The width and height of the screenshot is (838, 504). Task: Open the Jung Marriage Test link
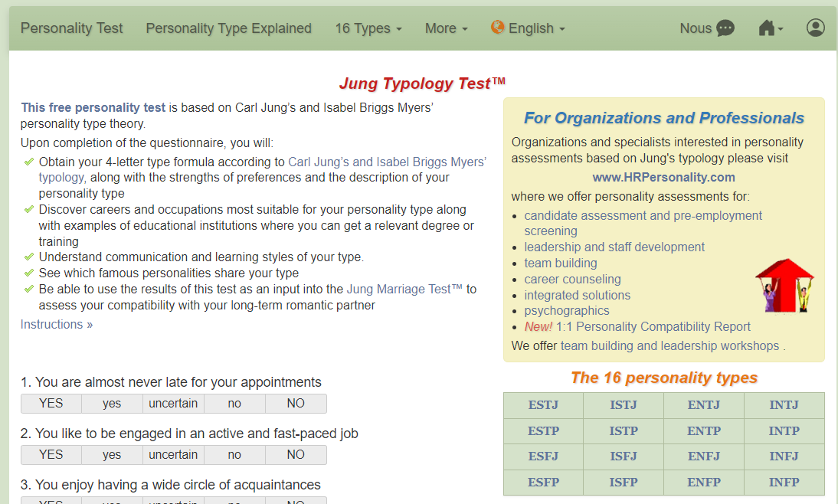pos(404,289)
